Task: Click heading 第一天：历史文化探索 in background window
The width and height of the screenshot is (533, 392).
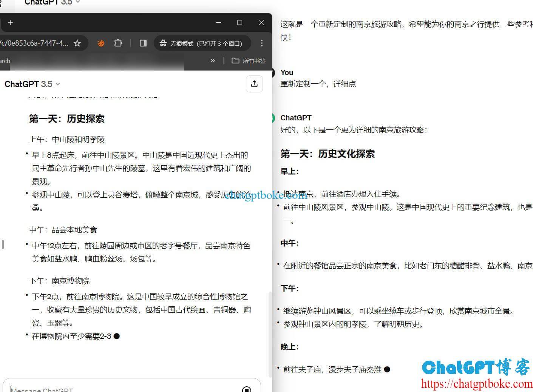Action: click(x=328, y=154)
